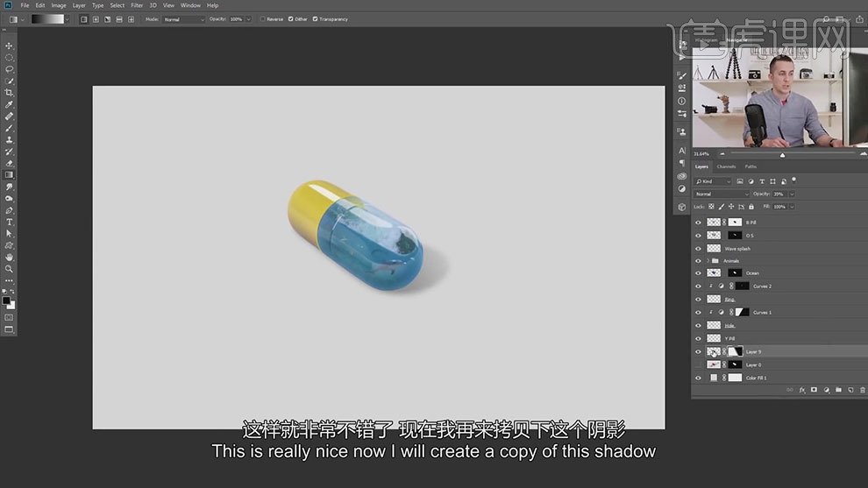Enable the Reverse checkbox

pos(262,19)
